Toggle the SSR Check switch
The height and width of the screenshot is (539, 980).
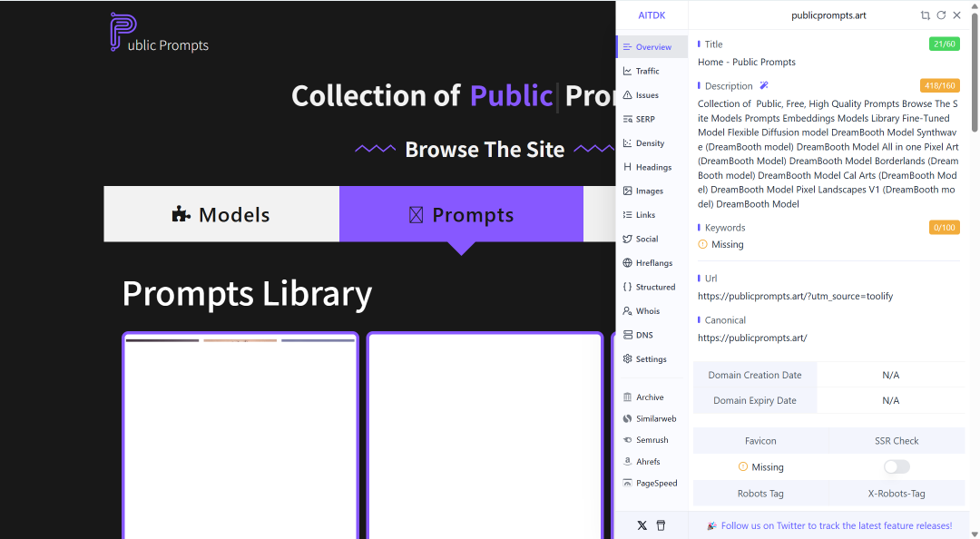point(897,466)
